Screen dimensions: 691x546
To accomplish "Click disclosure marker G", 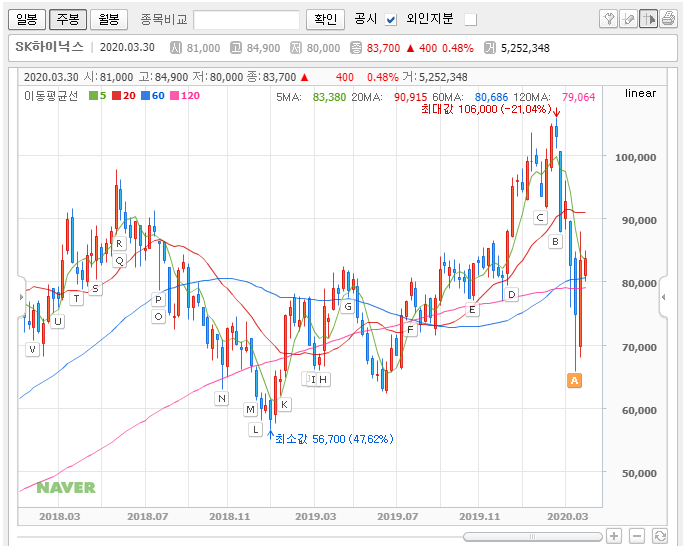I will click(x=348, y=307).
